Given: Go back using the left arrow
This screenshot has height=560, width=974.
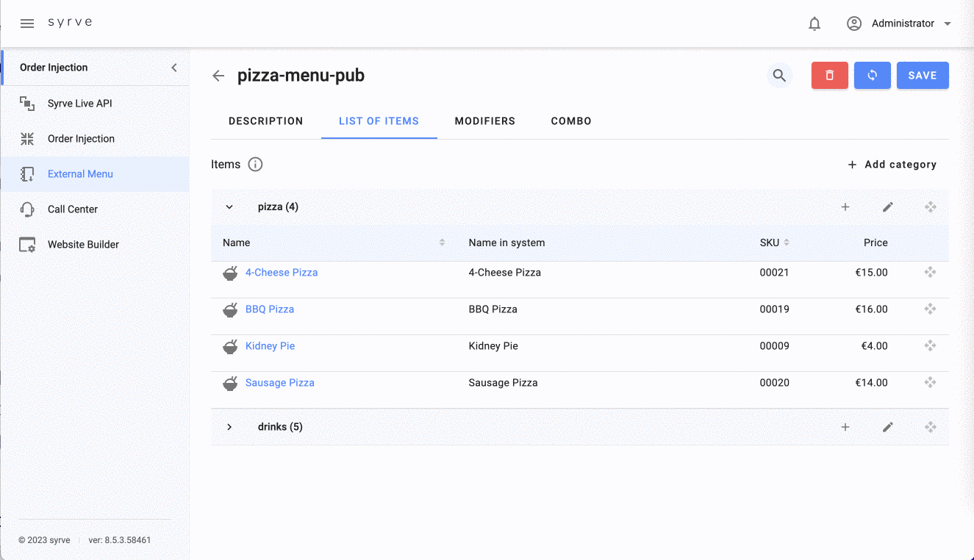Looking at the screenshot, I should coord(218,76).
